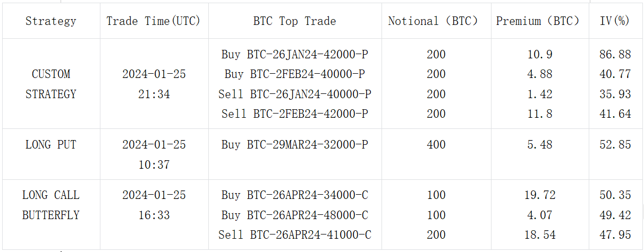Select the Buy BTC-2FEB24-40000-P trade
644x252 pixels.
(x=294, y=74)
